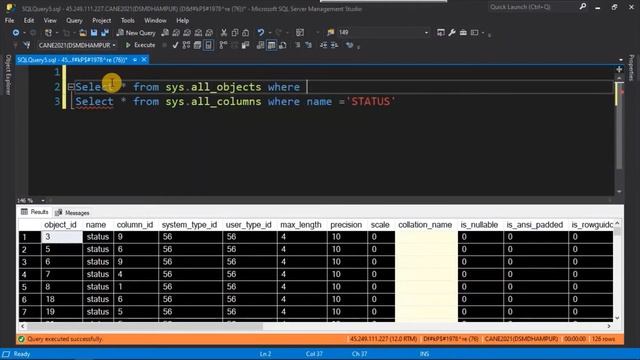This screenshot has height=360, width=640.
Task: Select result row number 4 header
Action: point(29,274)
